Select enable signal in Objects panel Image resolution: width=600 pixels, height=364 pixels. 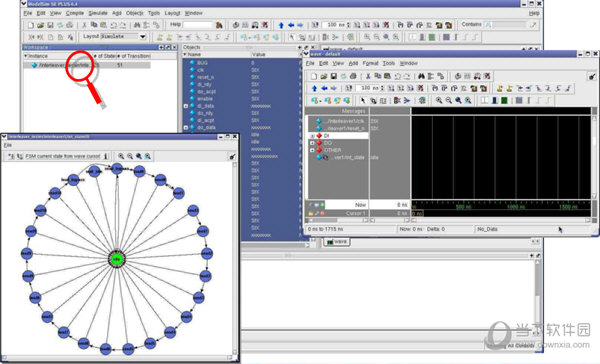(x=205, y=99)
